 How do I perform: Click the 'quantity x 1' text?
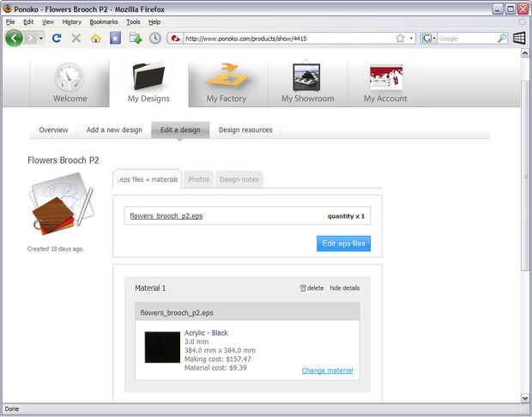click(x=346, y=216)
